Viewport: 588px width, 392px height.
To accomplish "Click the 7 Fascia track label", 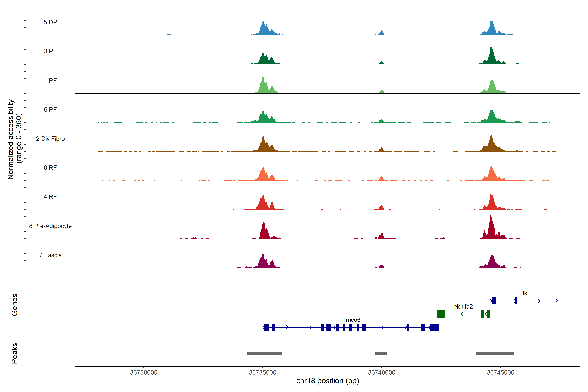I will pyautogui.click(x=50, y=255).
